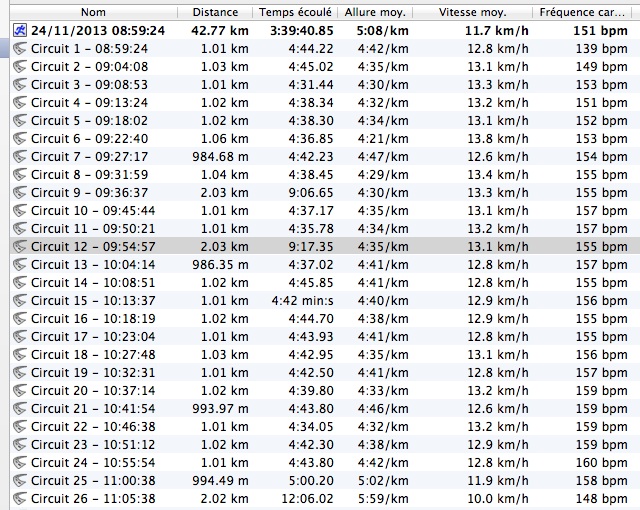640x510 pixels.
Task: Click the lap icon beside Circuit 25
Action: click(x=20, y=481)
